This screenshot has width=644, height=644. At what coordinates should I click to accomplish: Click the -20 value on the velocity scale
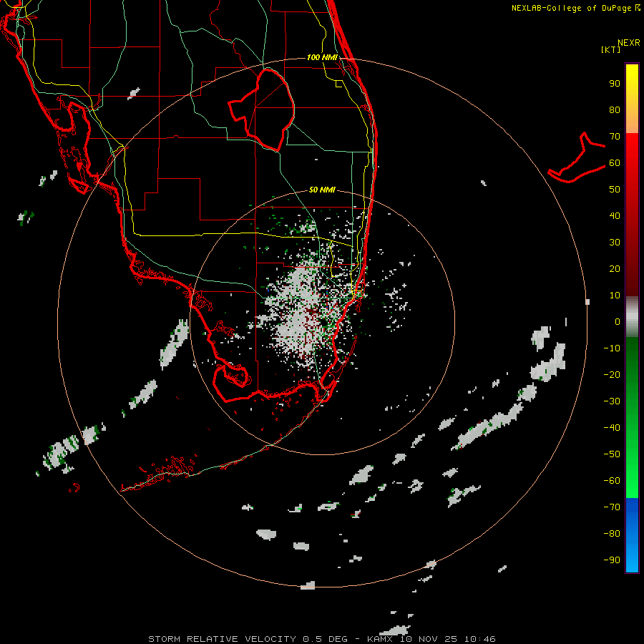click(612, 374)
